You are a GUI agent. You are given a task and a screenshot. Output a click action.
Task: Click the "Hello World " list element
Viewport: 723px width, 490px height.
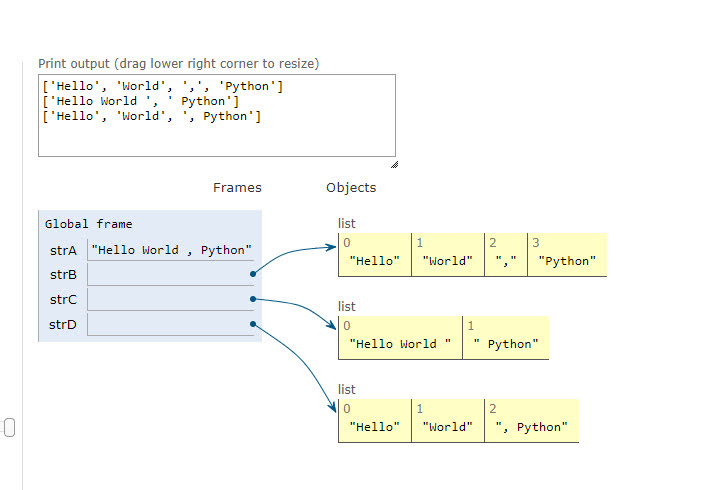(x=400, y=338)
